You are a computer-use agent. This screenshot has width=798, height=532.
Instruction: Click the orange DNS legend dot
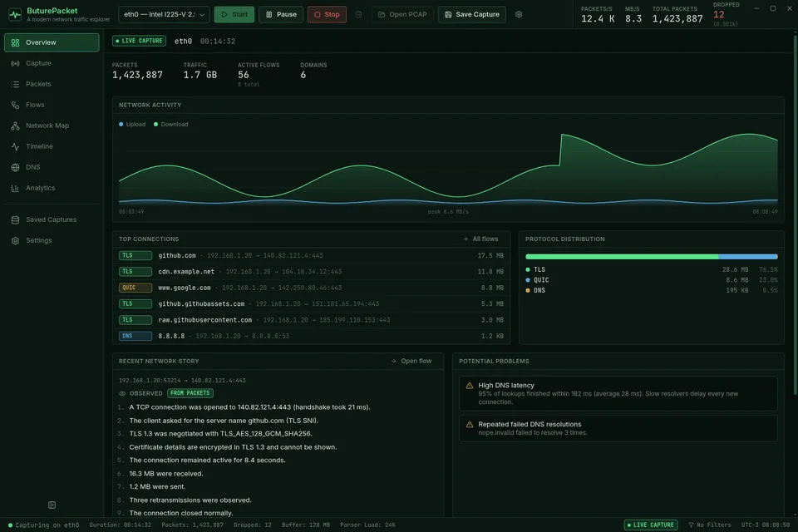pos(528,291)
